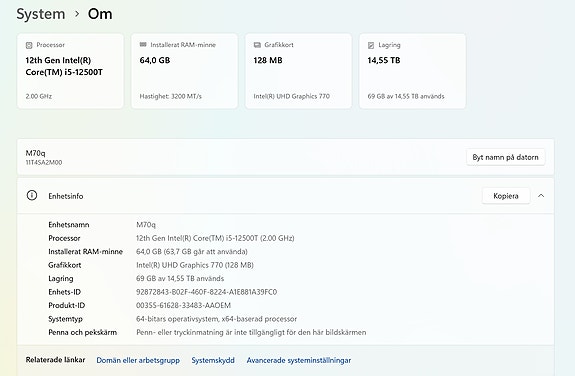Click the Grafikkort card heading label
The width and height of the screenshot is (575, 376).
[279, 45]
